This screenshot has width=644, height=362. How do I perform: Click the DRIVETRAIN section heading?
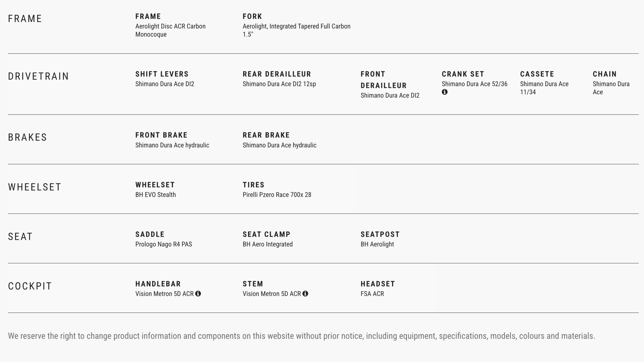point(38,76)
